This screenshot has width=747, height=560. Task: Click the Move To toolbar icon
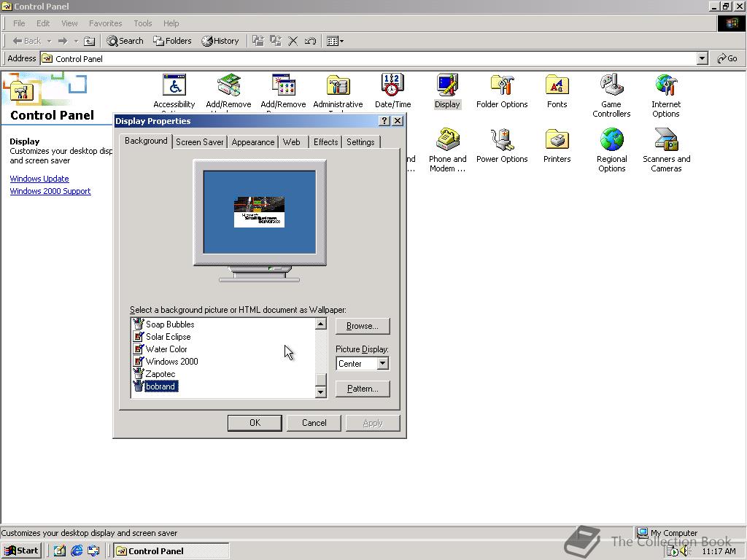click(x=258, y=41)
